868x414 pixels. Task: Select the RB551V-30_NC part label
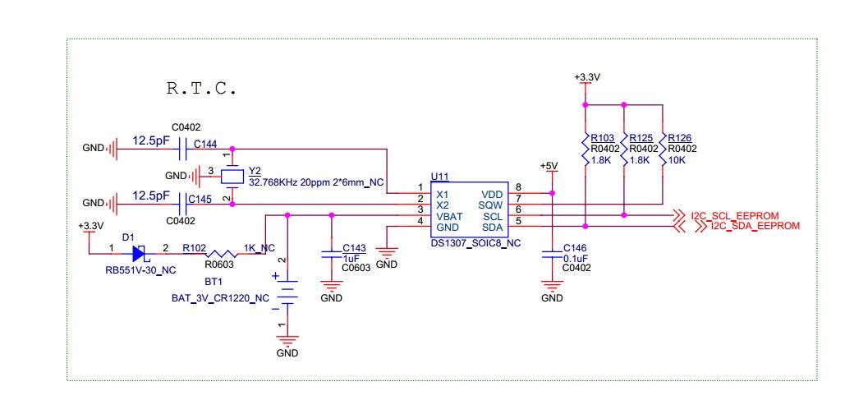point(140,270)
